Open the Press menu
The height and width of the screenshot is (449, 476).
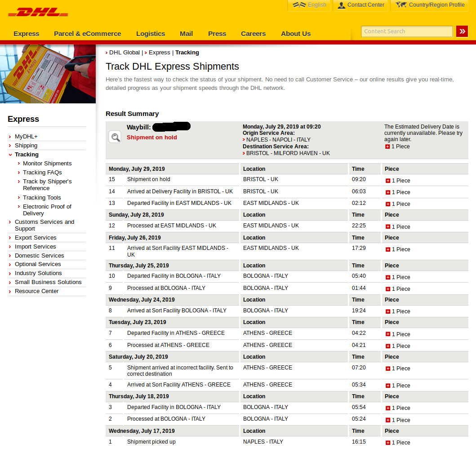pos(217,34)
